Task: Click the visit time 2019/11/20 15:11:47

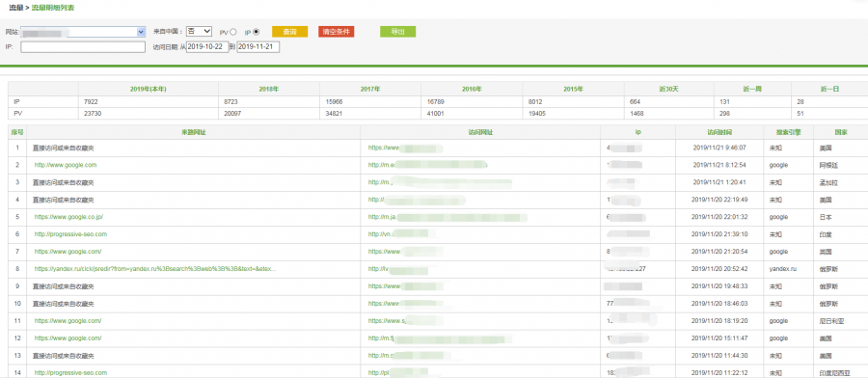Action: point(719,338)
